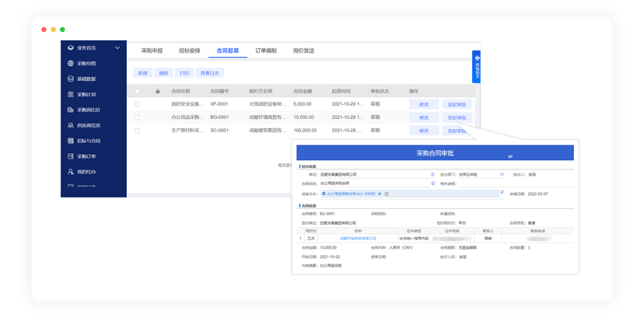This screenshot has height=321, width=644.
Task: Click the 供应商信息 people icon
Action: (x=71, y=125)
